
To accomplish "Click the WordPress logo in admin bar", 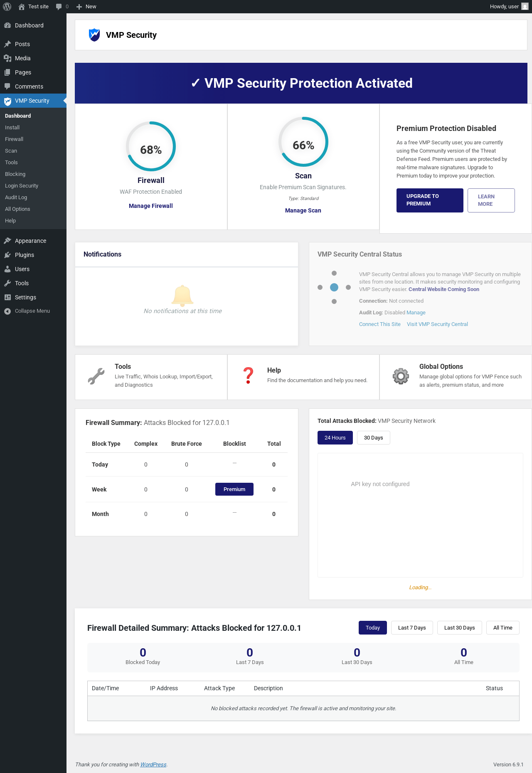I will (x=7, y=7).
